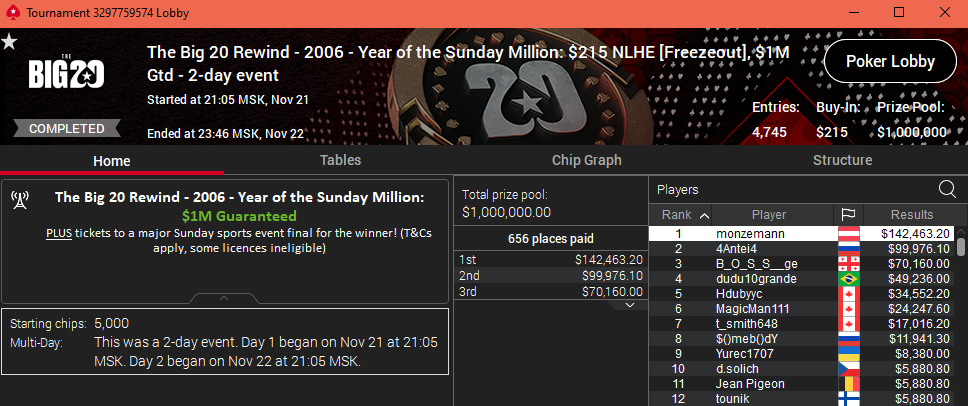Collapse the tournament info banner
This screenshot has width=968, height=406.
click(x=224, y=298)
